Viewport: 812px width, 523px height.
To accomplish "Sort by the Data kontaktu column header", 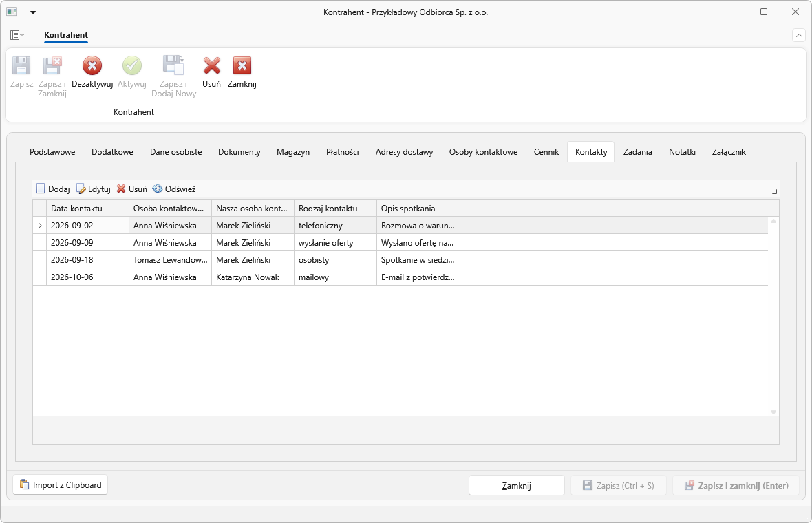I will [x=87, y=208].
